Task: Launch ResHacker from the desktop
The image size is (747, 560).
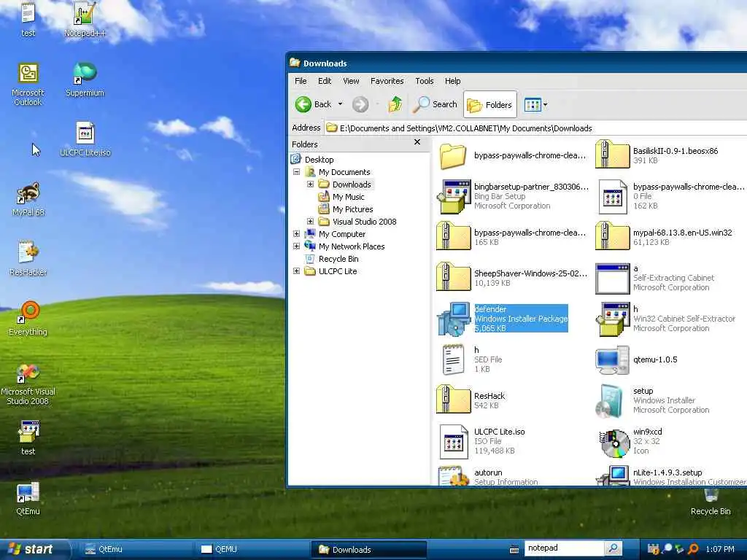Action: [x=28, y=259]
